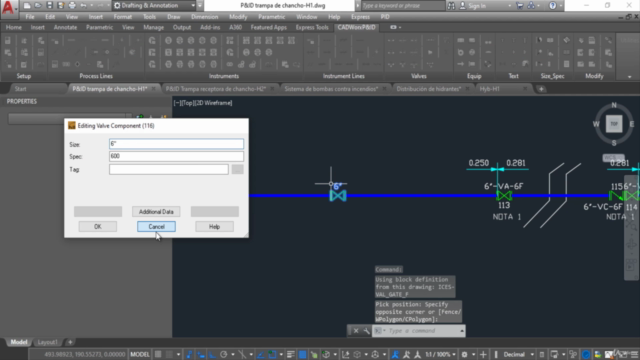640x360 pixels.
Task: Click the status bar Customization hamburger icon
Action: point(634,354)
